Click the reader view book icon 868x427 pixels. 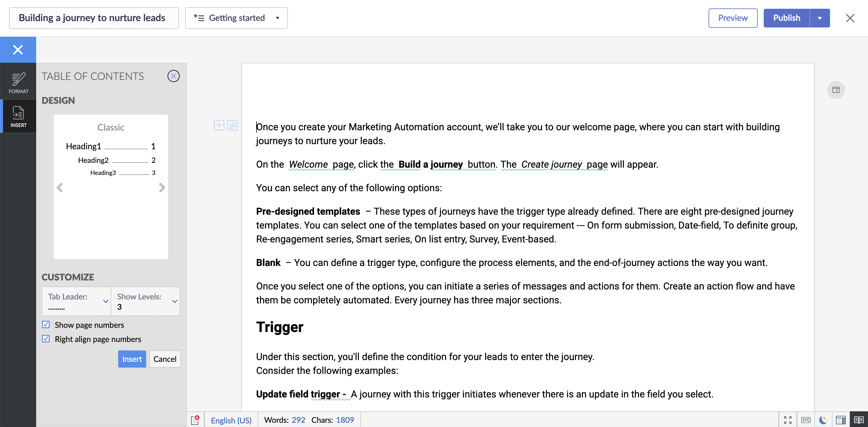click(x=859, y=419)
